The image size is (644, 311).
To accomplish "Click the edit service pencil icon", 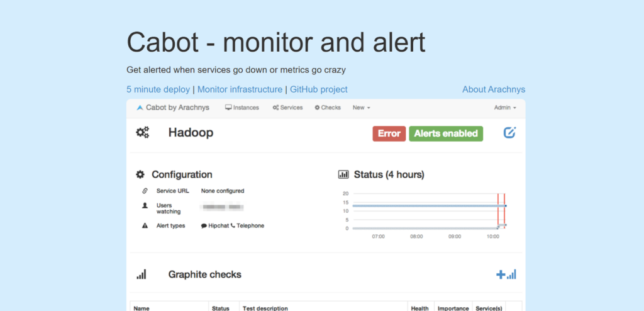I will (x=509, y=132).
